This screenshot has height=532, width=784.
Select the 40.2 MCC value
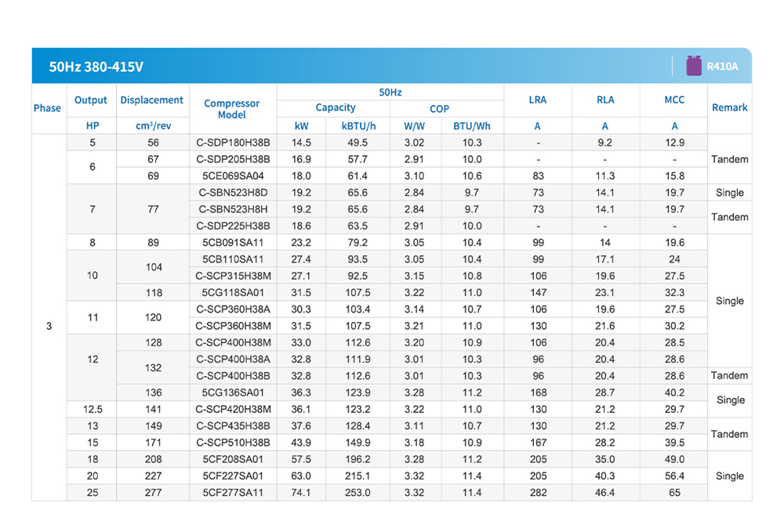coord(674,393)
